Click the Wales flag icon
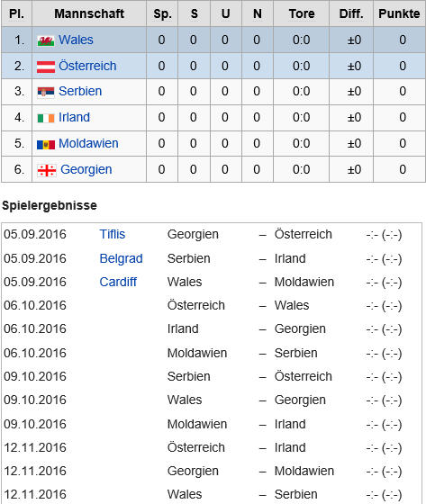This screenshot has width=426, height=504. [45, 40]
